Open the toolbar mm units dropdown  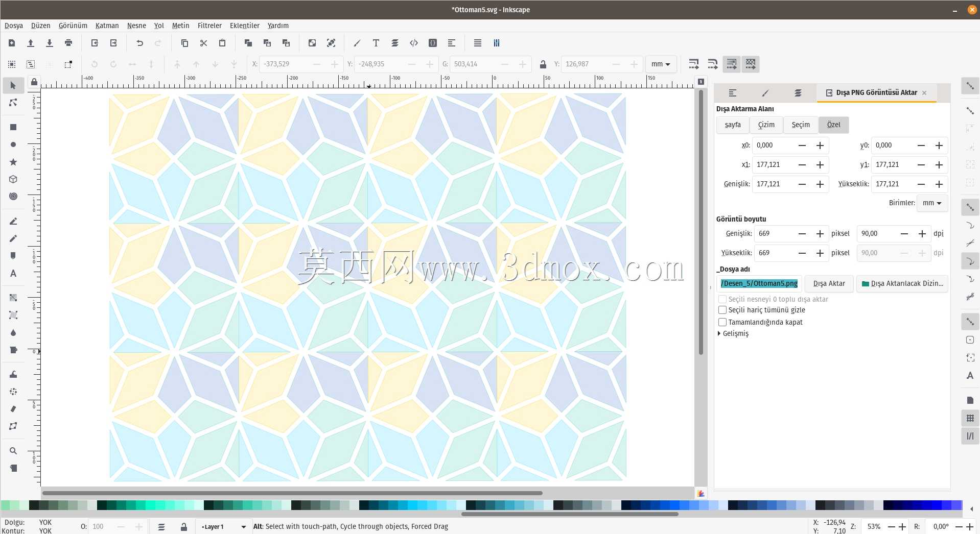pyautogui.click(x=661, y=64)
